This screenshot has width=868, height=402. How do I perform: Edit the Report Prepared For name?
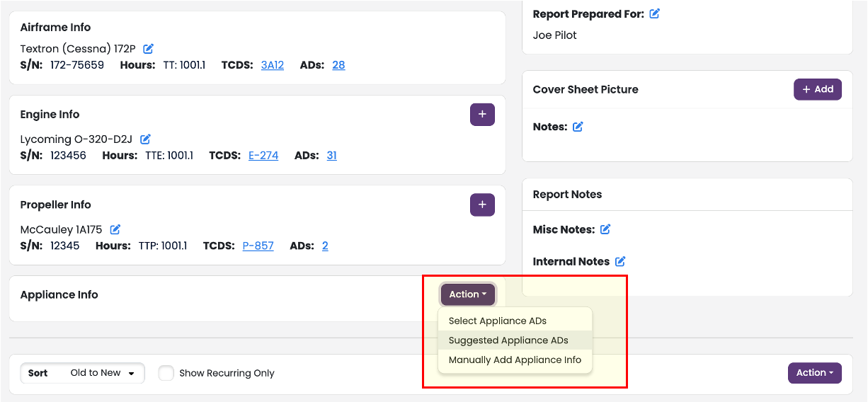654,13
